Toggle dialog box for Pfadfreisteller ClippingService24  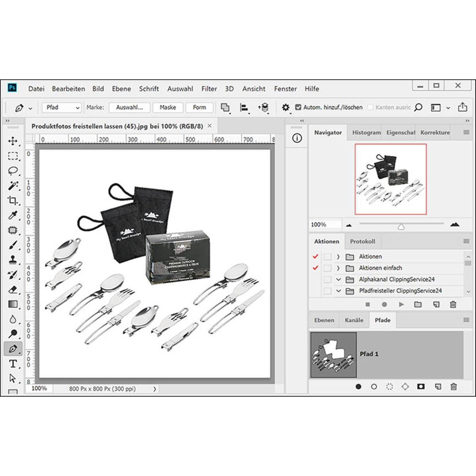[327, 291]
